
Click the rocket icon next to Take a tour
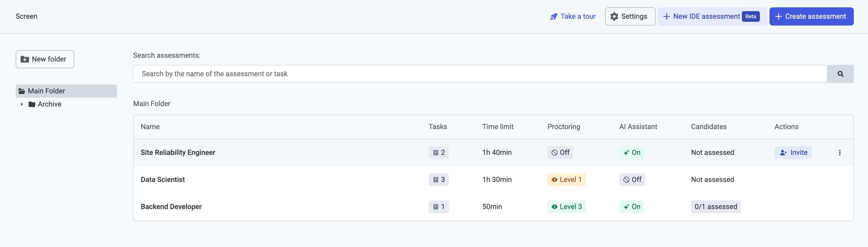[554, 16]
